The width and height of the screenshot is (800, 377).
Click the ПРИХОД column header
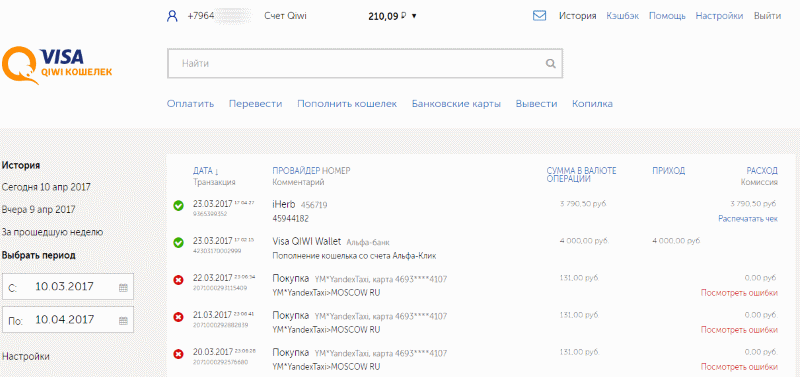tap(668, 171)
